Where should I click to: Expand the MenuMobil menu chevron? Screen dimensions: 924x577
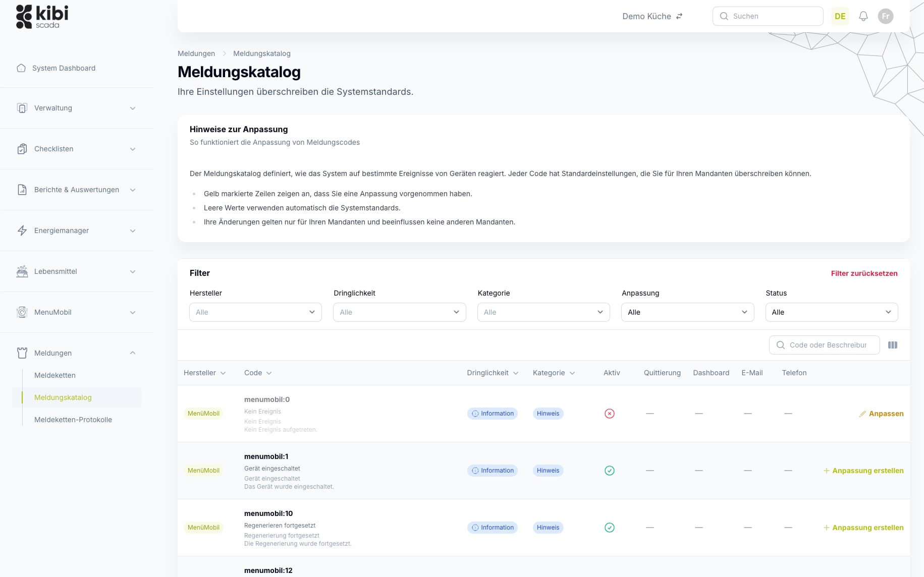(133, 312)
